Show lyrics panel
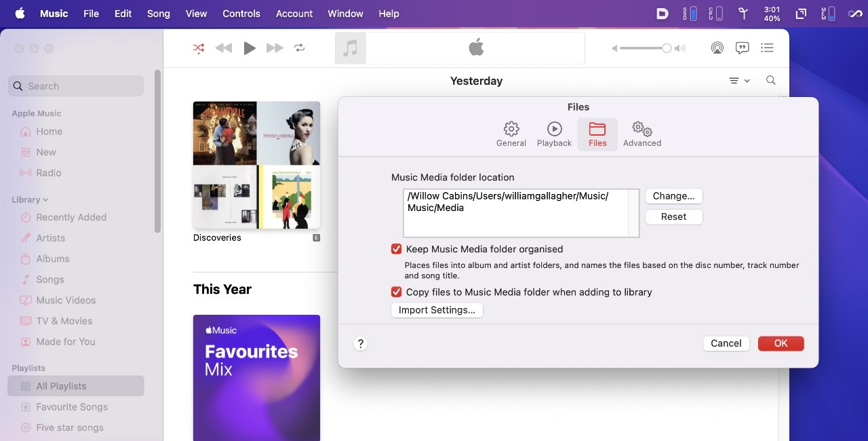This screenshot has height=441, width=868. pos(743,48)
